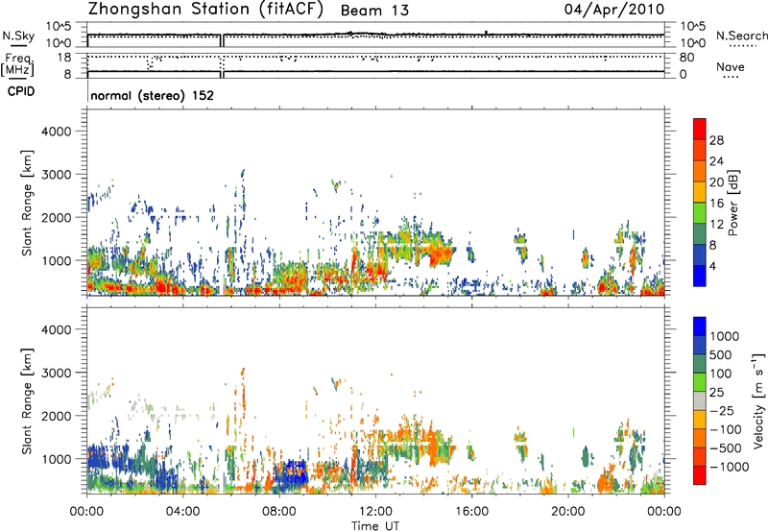
Task: Click the '-25' label on Velocity colorbar
Action: point(722,410)
